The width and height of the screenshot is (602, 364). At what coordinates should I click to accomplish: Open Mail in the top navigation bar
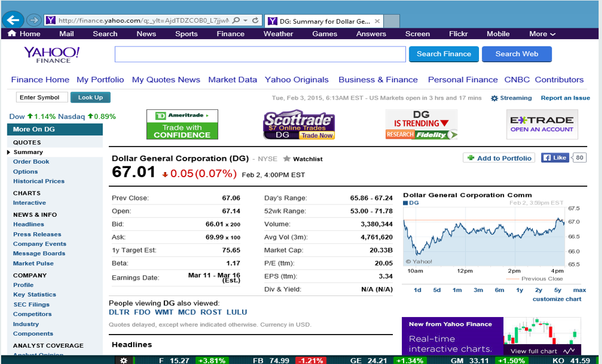pyautogui.click(x=66, y=34)
